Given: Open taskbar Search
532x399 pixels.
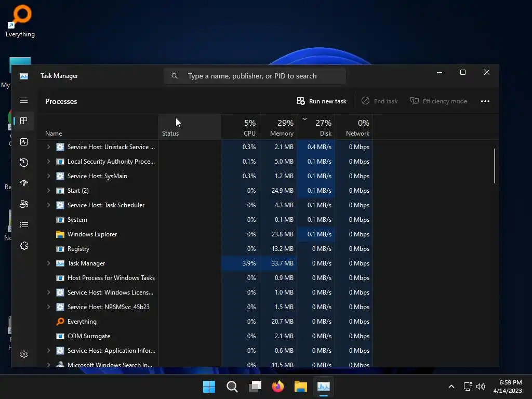Looking at the screenshot, I should point(232,387).
